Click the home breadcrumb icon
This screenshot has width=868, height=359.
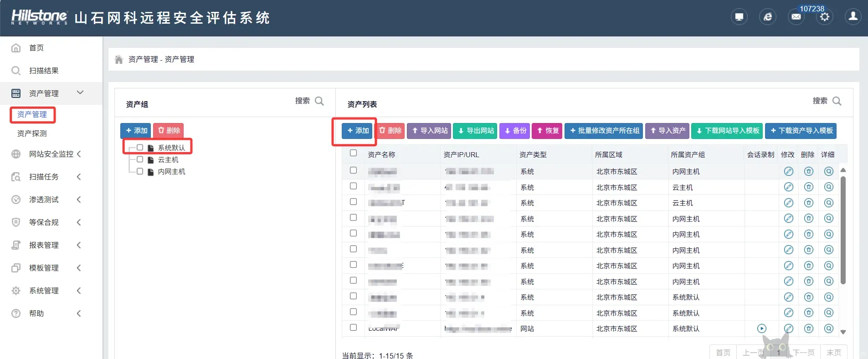pyautogui.click(x=119, y=59)
